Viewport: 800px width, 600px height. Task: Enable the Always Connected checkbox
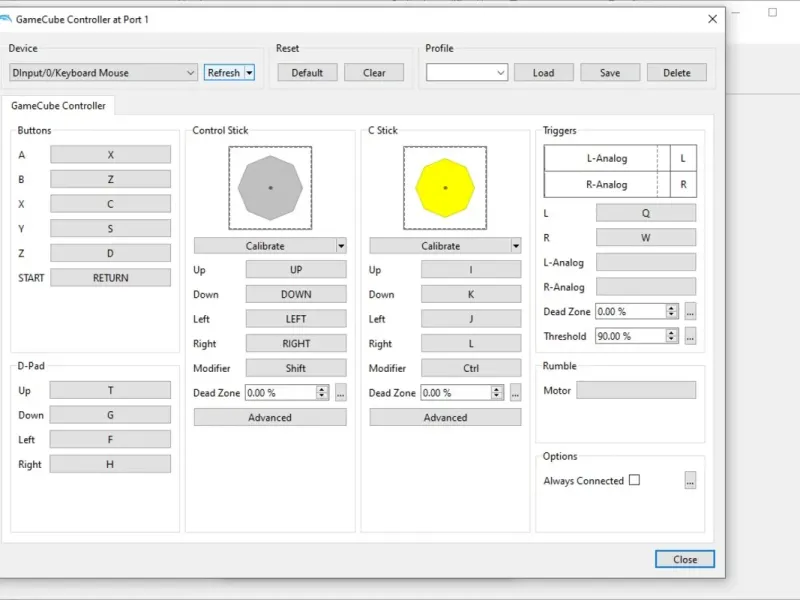click(634, 480)
